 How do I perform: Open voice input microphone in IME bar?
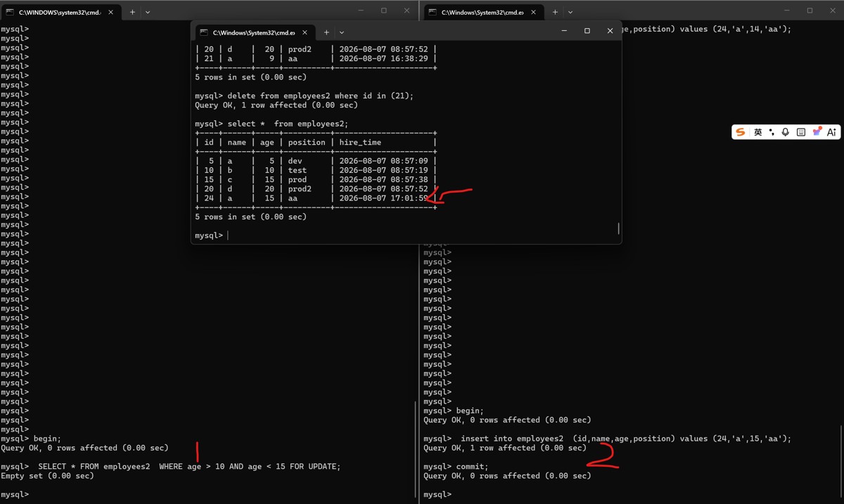coord(786,132)
